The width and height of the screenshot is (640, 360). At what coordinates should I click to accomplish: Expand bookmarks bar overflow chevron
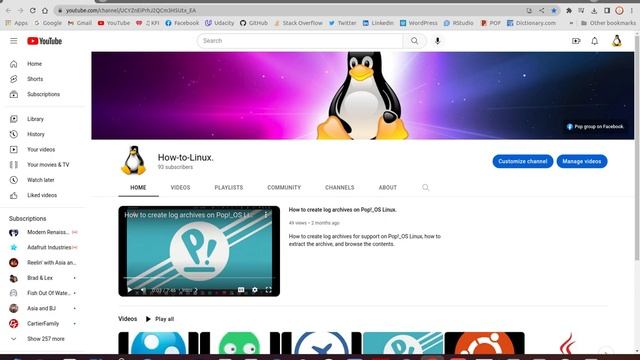(x=571, y=23)
